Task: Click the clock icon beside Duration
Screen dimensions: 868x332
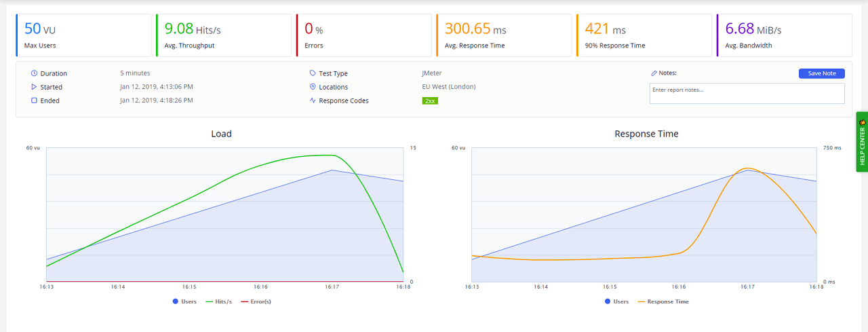Action: coord(34,73)
